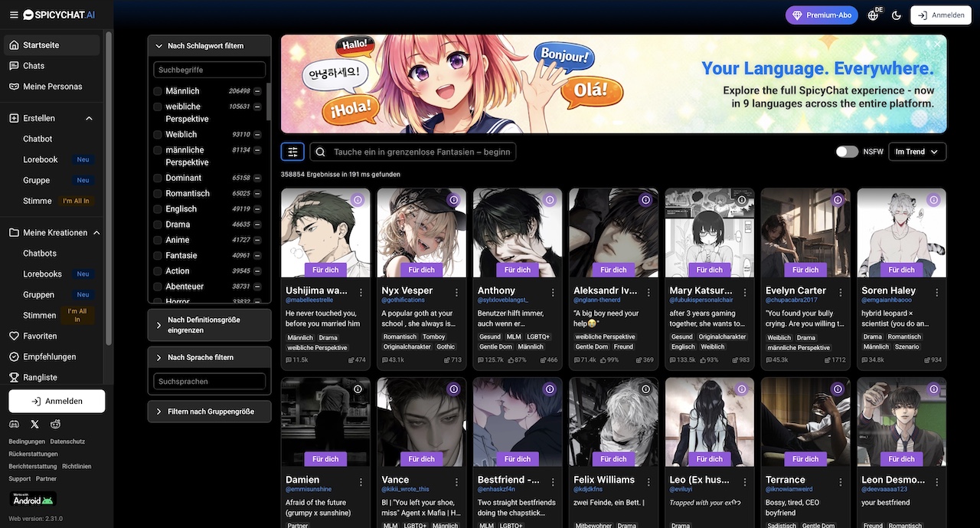Image resolution: width=980 pixels, height=528 pixels.
Task: Collapse the Meine Kreationen sidebar group
Action: tap(96, 232)
